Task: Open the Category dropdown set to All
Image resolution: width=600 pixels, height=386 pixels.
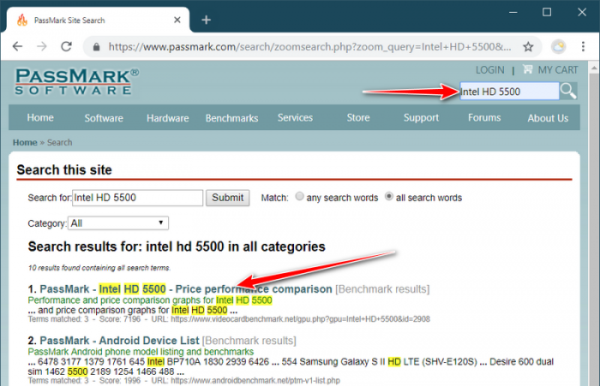Action: click(118, 223)
